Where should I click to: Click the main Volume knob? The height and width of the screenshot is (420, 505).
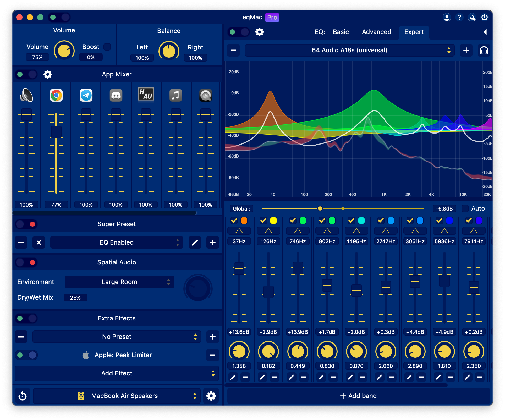(64, 51)
